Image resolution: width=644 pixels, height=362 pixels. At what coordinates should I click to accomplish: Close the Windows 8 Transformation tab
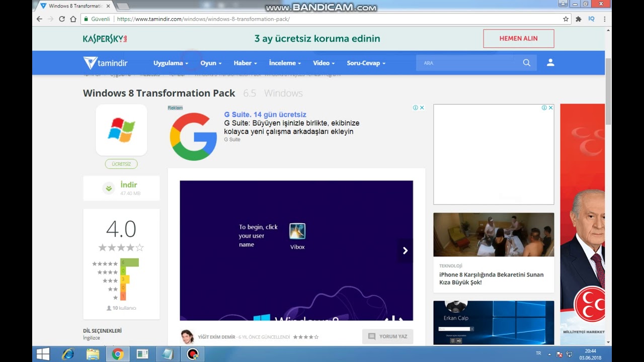(108, 6)
